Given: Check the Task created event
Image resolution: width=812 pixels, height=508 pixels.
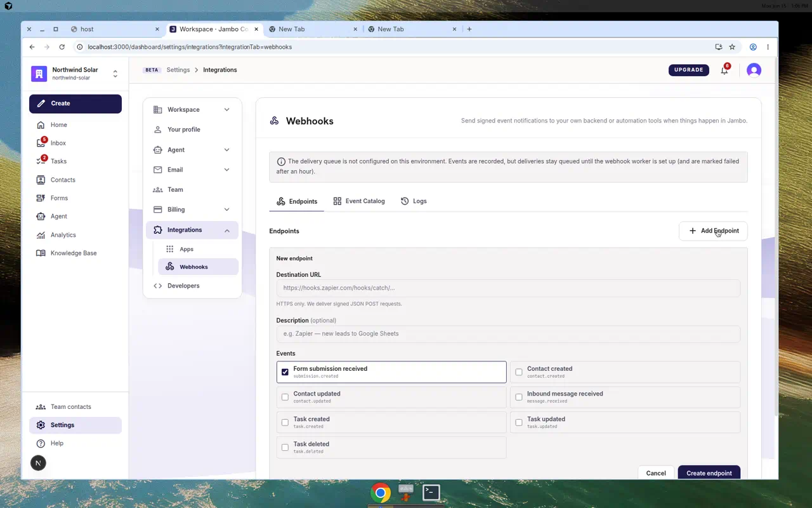Looking at the screenshot, I should [285, 423].
